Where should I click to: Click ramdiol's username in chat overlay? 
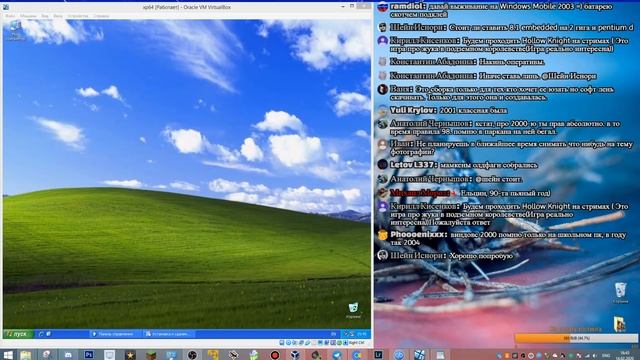(x=408, y=7)
